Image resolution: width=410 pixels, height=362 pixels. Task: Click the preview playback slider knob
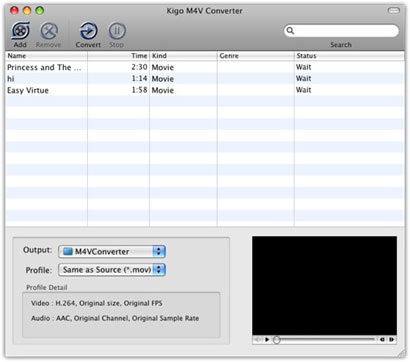click(x=276, y=340)
